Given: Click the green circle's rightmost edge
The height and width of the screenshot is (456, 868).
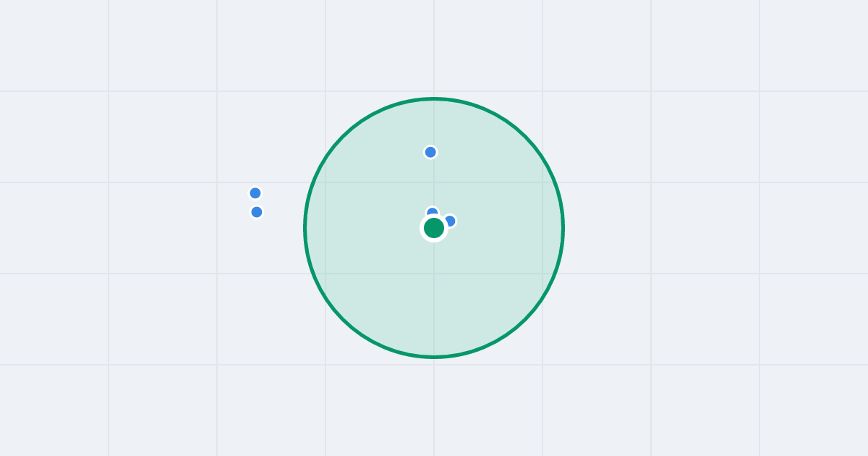Looking at the screenshot, I should coord(563,228).
